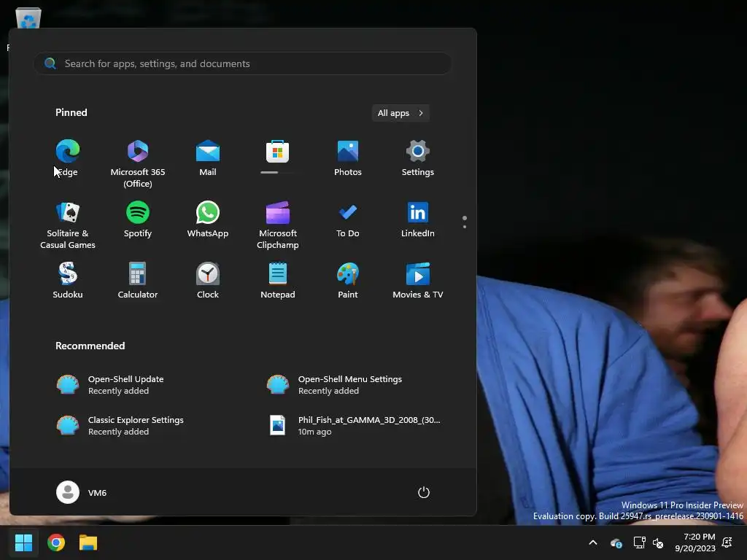Click the Windows Start button on taskbar
This screenshot has height=560, width=747.
coord(24,542)
